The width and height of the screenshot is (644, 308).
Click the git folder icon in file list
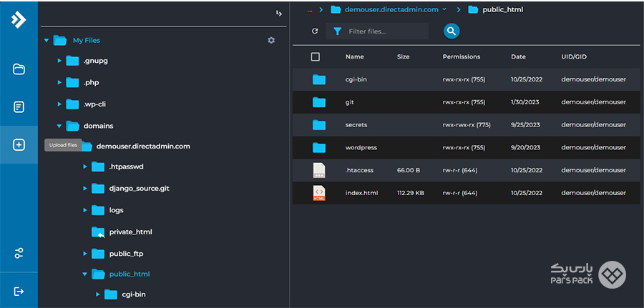[x=318, y=102]
